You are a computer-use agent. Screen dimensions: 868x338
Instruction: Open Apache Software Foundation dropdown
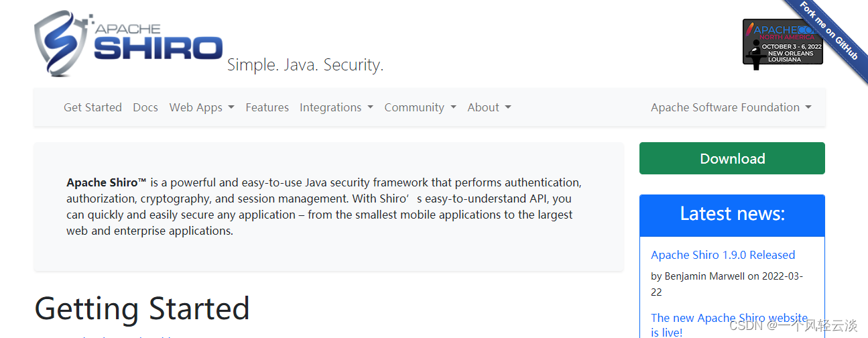point(731,107)
